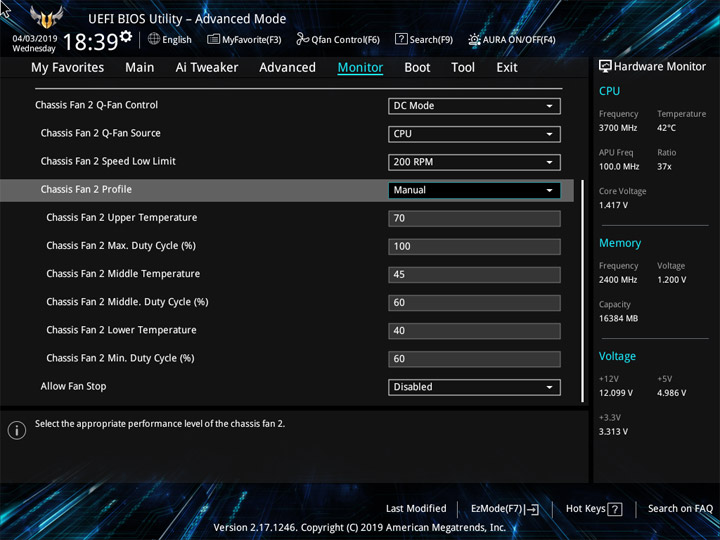
Task: Edit Chassis Fan 2 Middle Temperature field
Action: click(474, 275)
